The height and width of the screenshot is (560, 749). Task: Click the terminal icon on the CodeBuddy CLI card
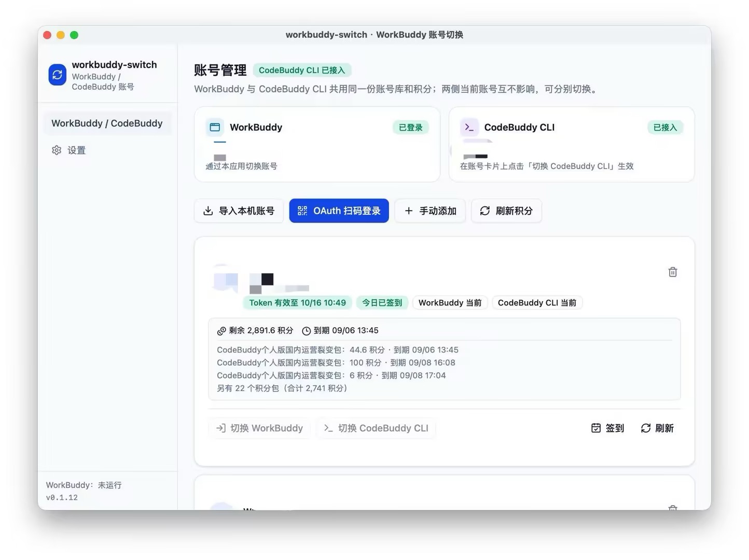(x=469, y=127)
